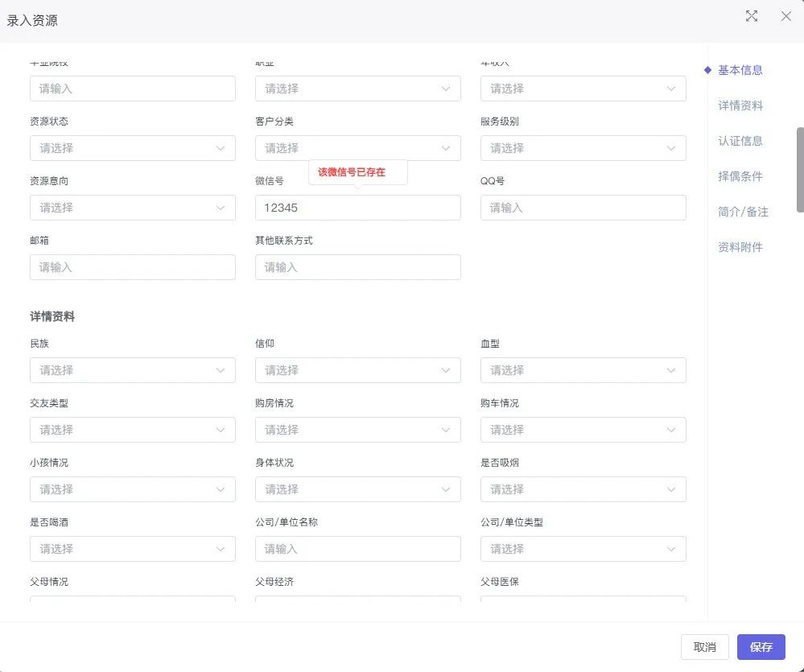Close the 录入资源 dialog

coord(786,16)
